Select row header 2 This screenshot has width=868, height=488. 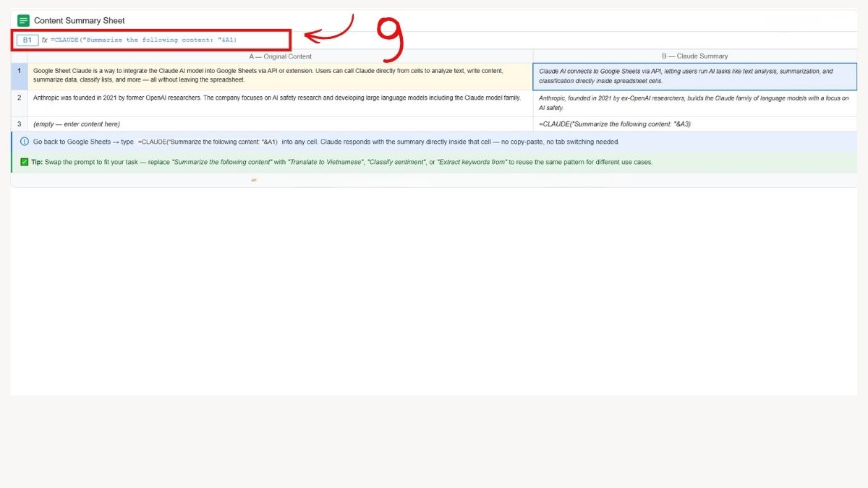click(20, 103)
